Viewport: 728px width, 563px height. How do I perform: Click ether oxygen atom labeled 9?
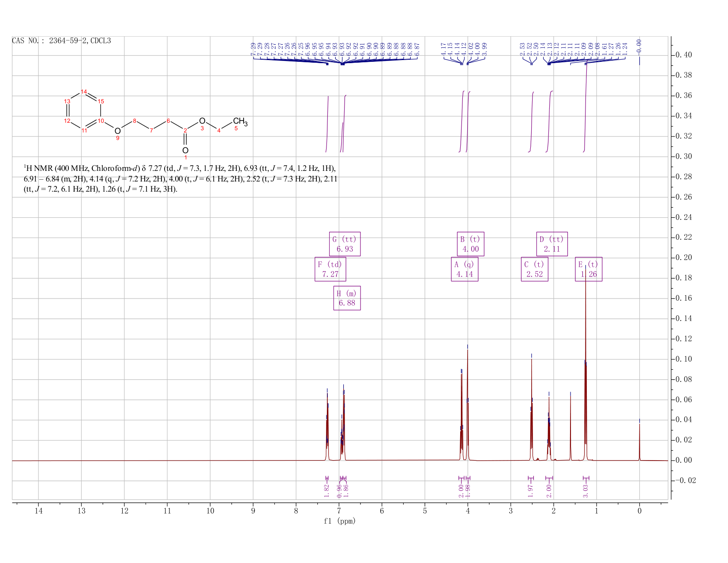click(x=117, y=131)
